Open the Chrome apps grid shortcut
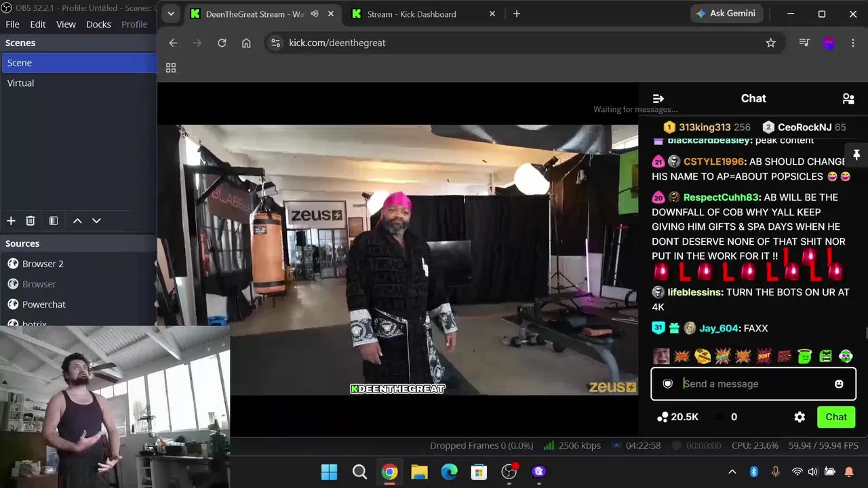Image resolution: width=868 pixels, height=488 pixels. (171, 68)
